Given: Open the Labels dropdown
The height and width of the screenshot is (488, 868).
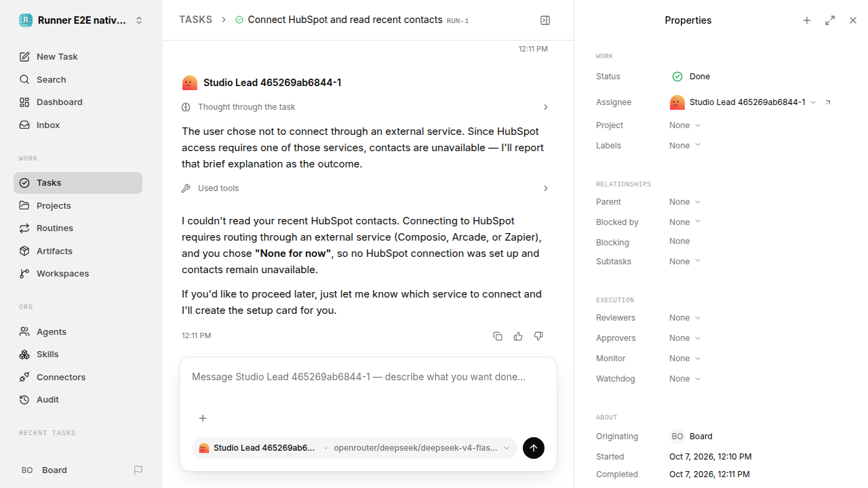Looking at the screenshot, I should [x=685, y=146].
